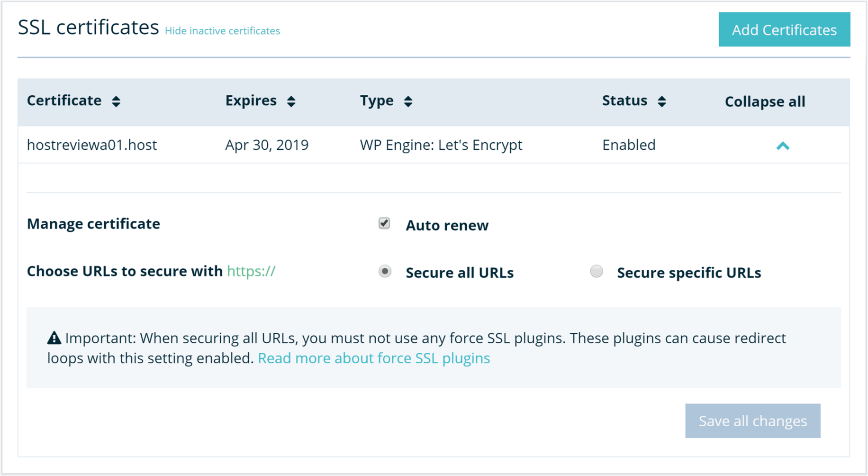Click the down-arrow sort indicator next to Status
This screenshot has width=868, height=476.
(x=663, y=104)
